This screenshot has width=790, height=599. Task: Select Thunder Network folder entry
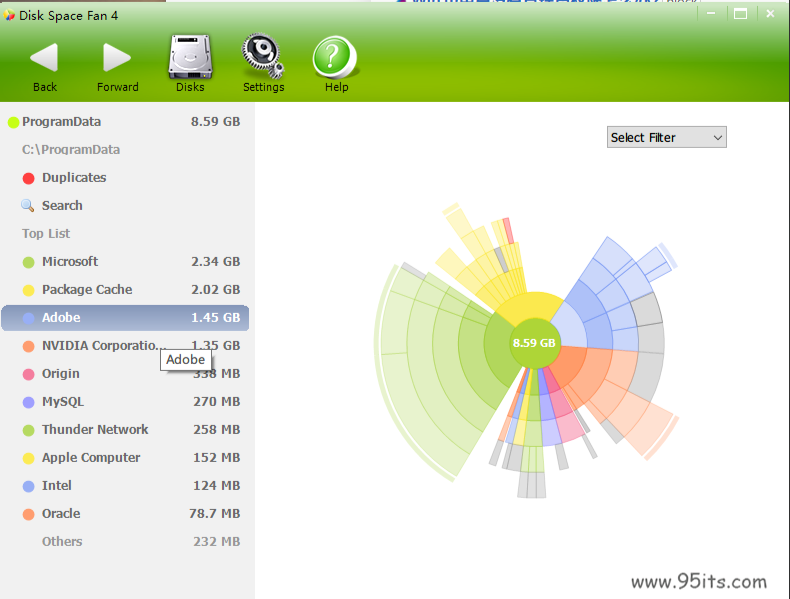click(x=124, y=430)
